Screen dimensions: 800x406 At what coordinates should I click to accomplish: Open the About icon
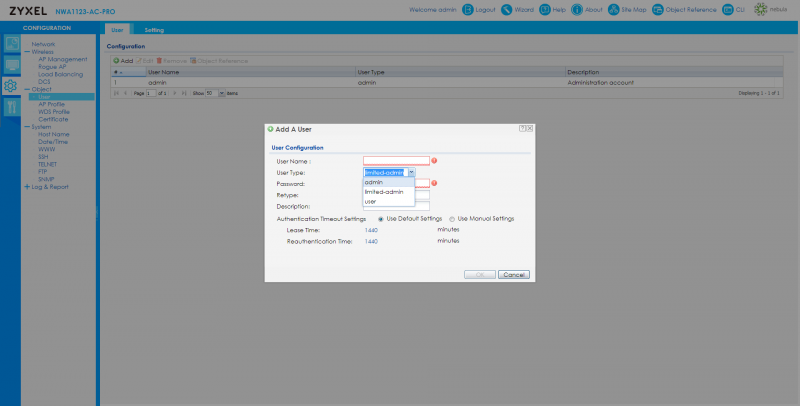pyautogui.click(x=577, y=10)
